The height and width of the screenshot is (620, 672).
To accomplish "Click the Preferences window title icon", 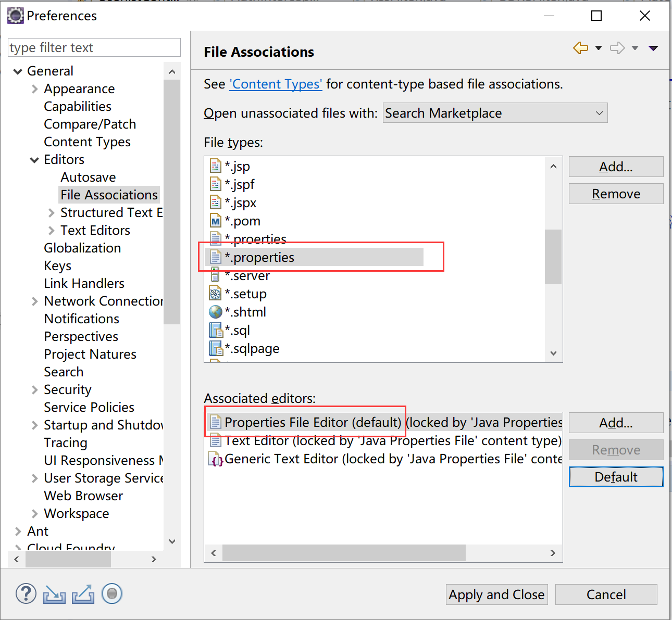I will pyautogui.click(x=15, y=16).
